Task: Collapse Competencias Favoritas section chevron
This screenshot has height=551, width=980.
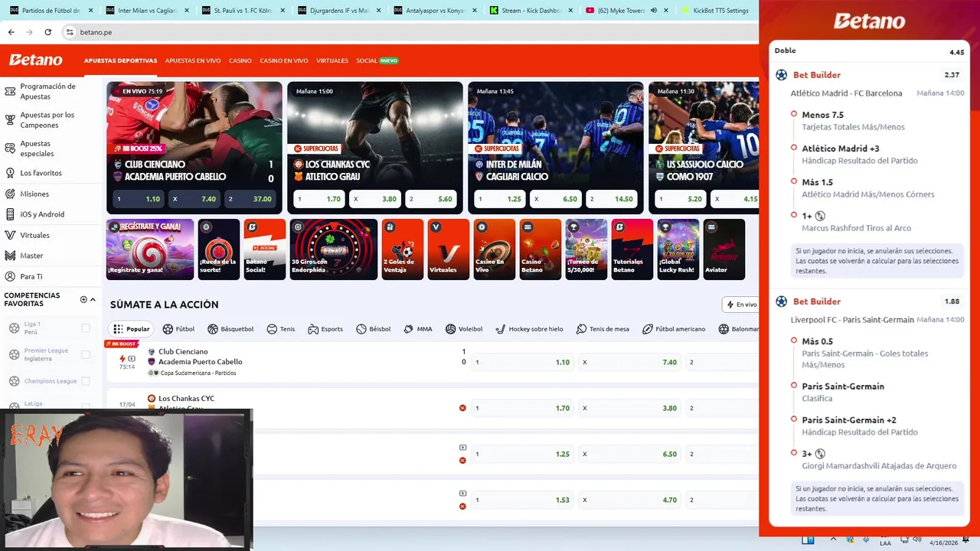Action: [x=93, y=299]
